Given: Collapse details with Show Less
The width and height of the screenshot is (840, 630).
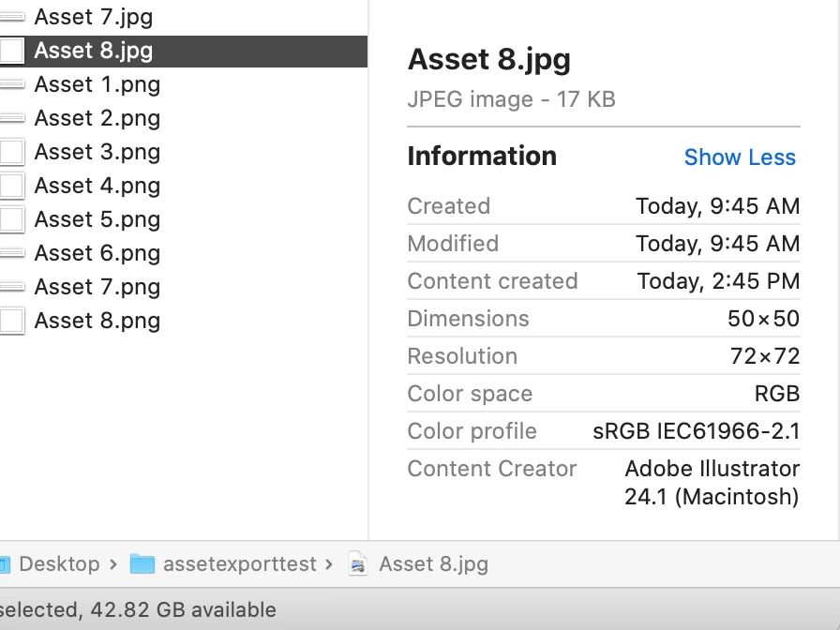Looking at the screenshot, I should [x=740, y=157].
